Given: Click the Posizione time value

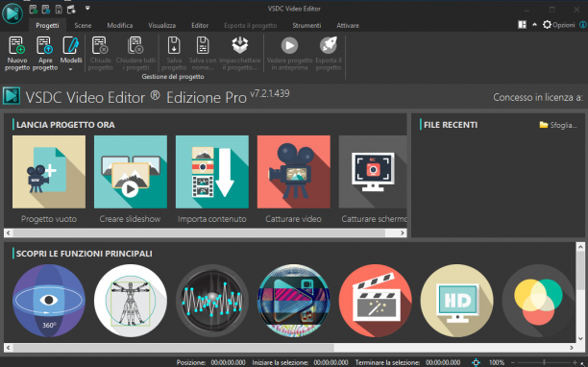Looking at the screenshot, I should 228,362.
